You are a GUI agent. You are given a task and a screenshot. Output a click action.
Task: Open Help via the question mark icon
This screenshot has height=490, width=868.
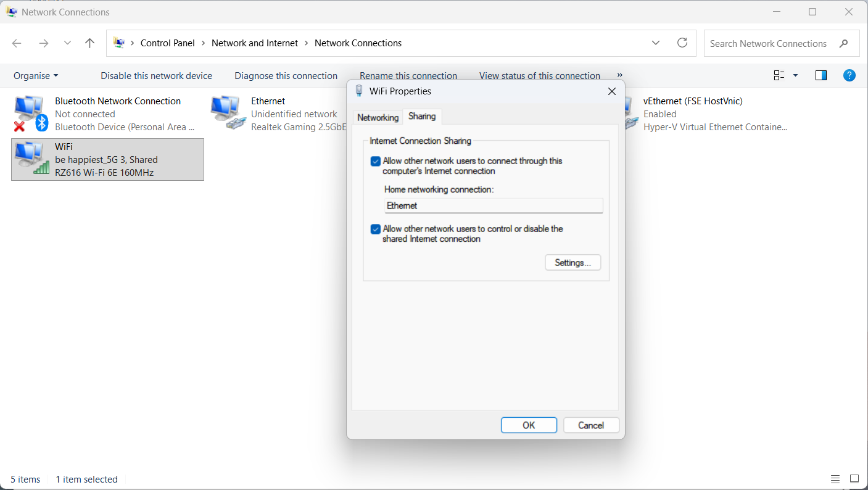849,75
